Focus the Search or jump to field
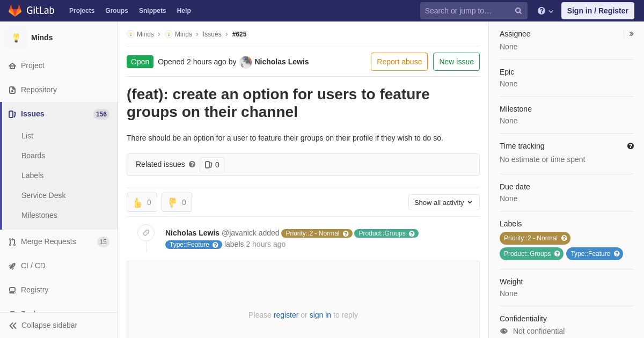The width and height of the screenshot is (644, 338). click(x=474, y=11)
